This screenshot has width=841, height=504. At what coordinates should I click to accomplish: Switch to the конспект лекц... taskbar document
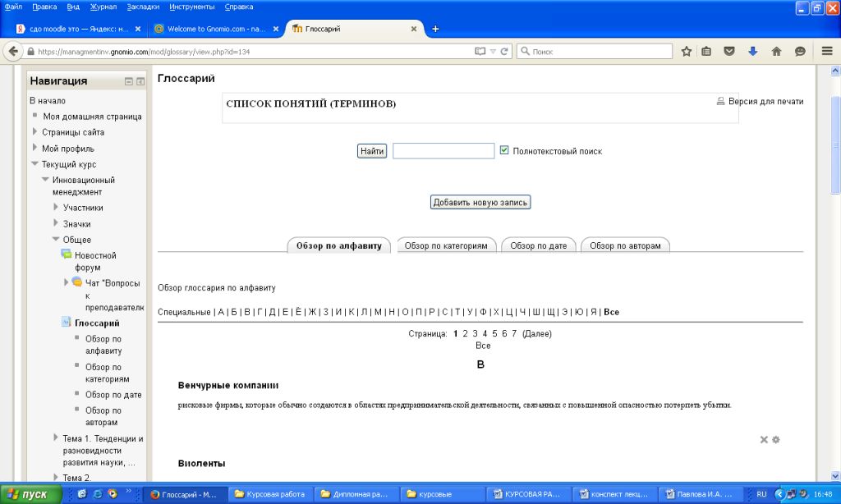[614, 494]
